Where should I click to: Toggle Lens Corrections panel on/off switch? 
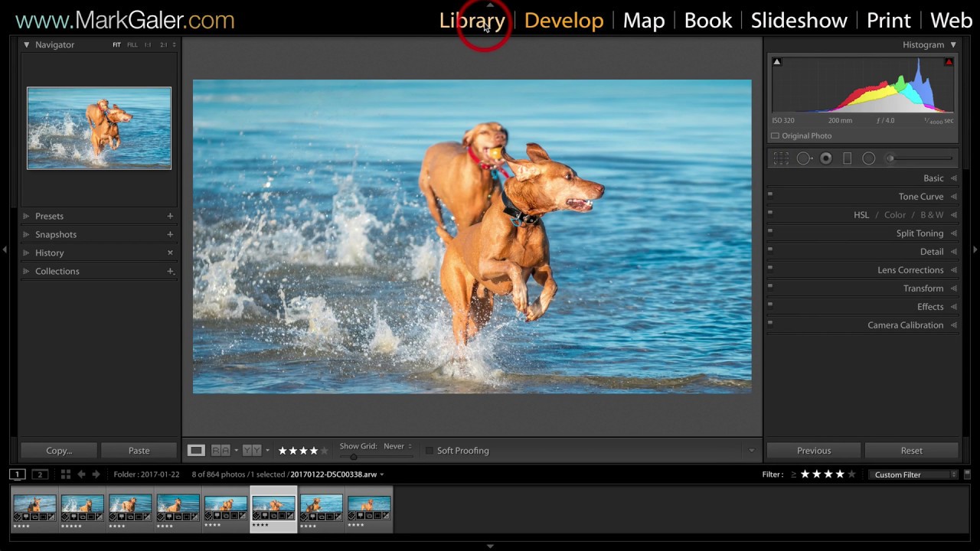(x=770, y=269)
